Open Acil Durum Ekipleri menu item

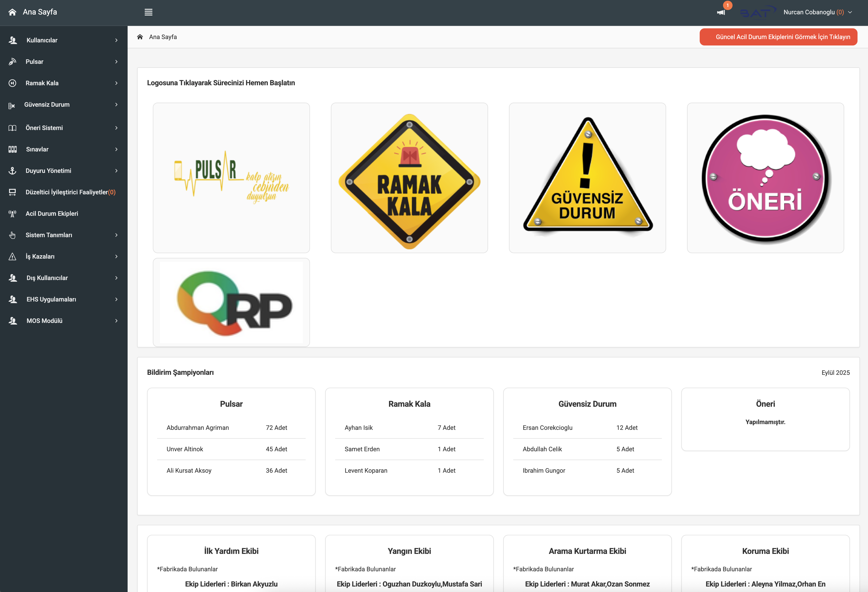click(52, 213)
